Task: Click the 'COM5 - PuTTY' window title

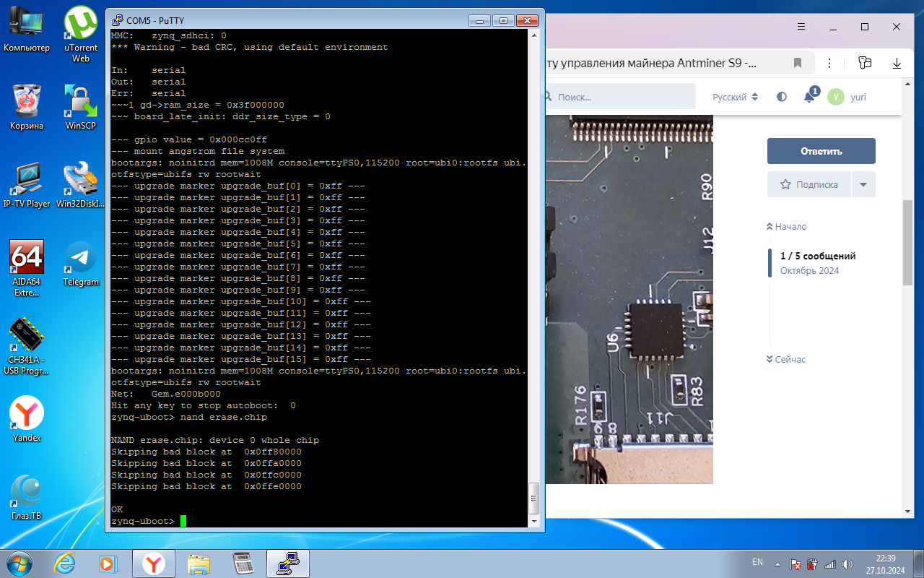Action: pyautogui.click(x=155, y=21)
